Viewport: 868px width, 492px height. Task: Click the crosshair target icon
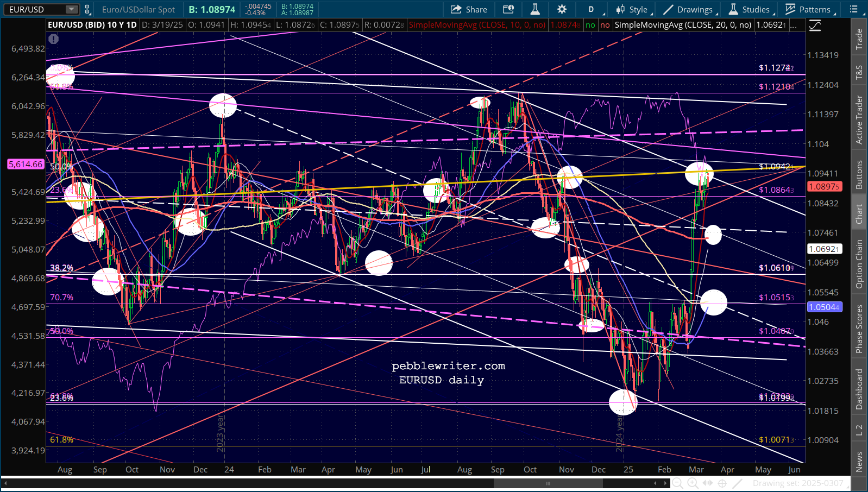(x=722, y=483)
